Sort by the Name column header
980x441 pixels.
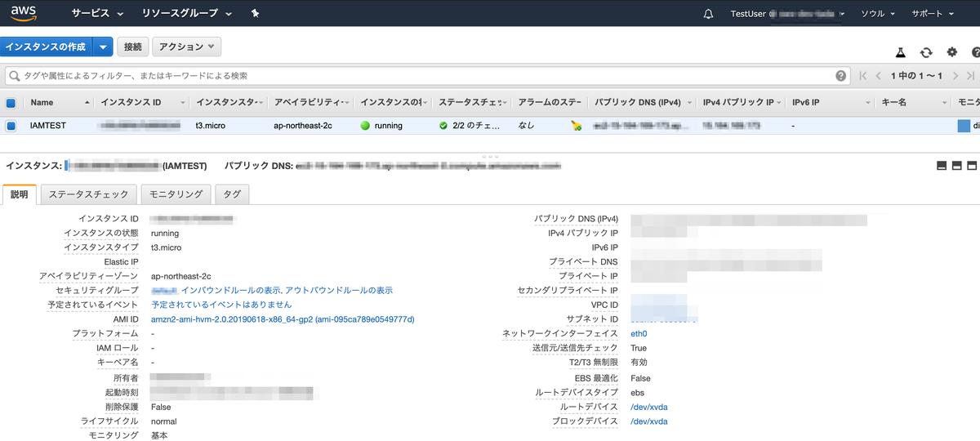pos(60,103)
